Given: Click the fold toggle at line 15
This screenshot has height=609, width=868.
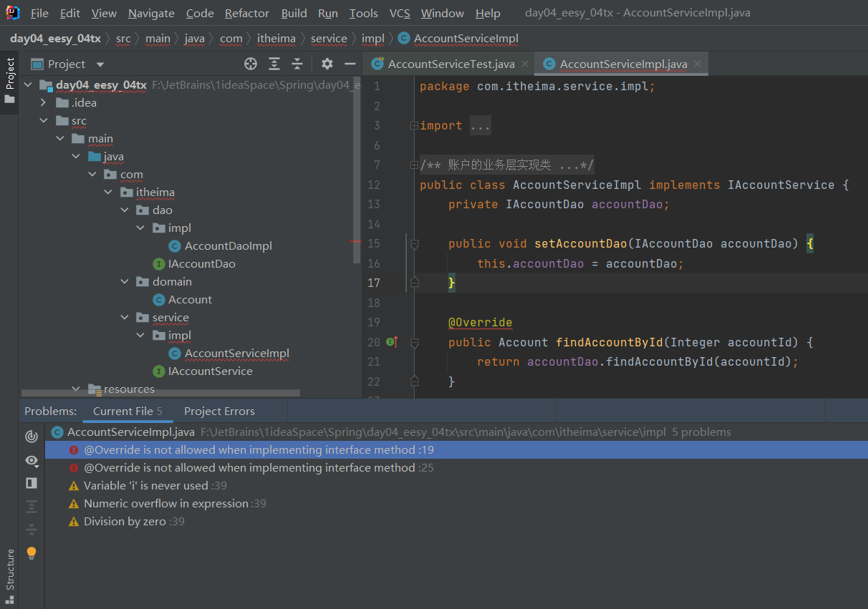Looking at the screenshot, I should [414, 244].
